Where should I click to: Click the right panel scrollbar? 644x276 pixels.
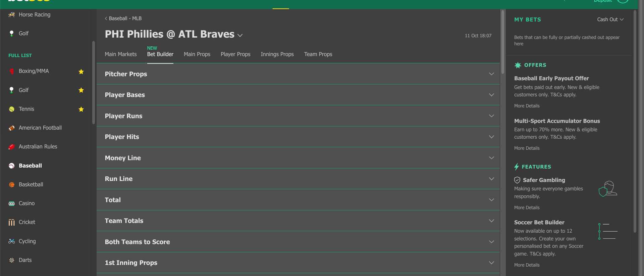click(x=635, y=121)
